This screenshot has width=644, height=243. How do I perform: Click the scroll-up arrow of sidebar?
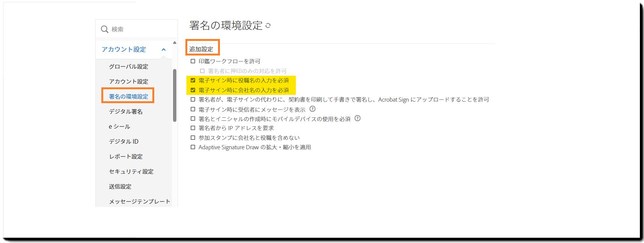pyautogui.click(x=175, y=43)
